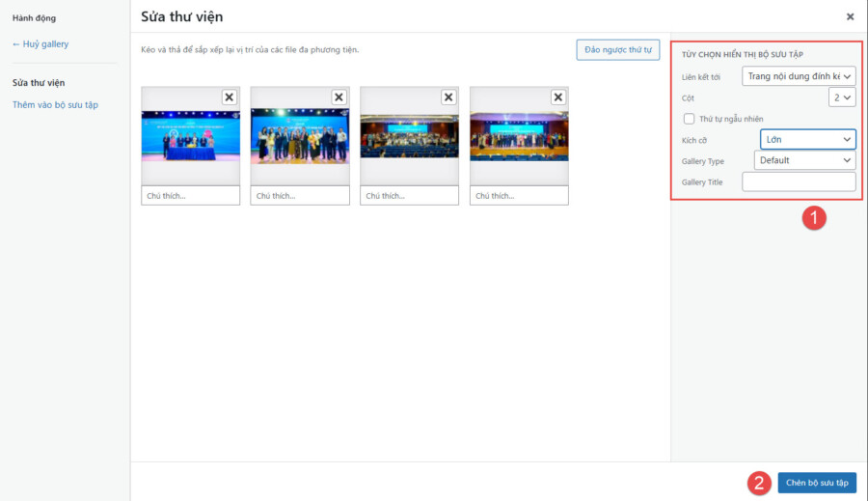The width and height of the screenshot is (868, 501).
Task: Remove the second gallery image with its X icon
Action: tap(339, 97)
